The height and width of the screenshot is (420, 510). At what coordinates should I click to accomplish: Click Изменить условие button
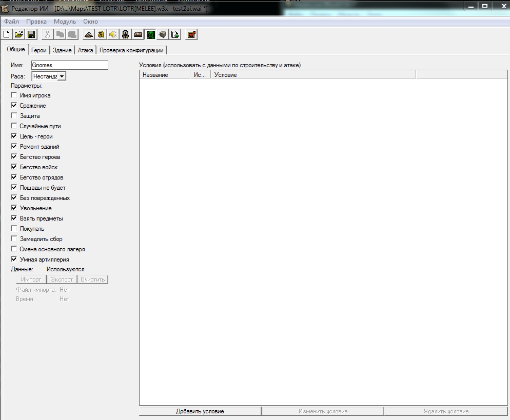coord(323,411)
